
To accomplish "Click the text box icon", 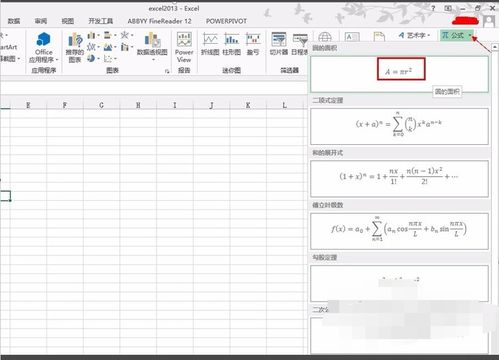I will (x=352, y=37).
